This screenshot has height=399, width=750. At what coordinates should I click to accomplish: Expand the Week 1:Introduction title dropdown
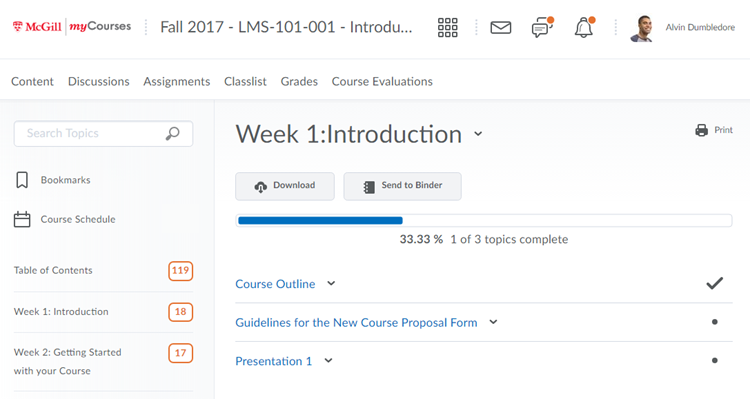point(478,134)
